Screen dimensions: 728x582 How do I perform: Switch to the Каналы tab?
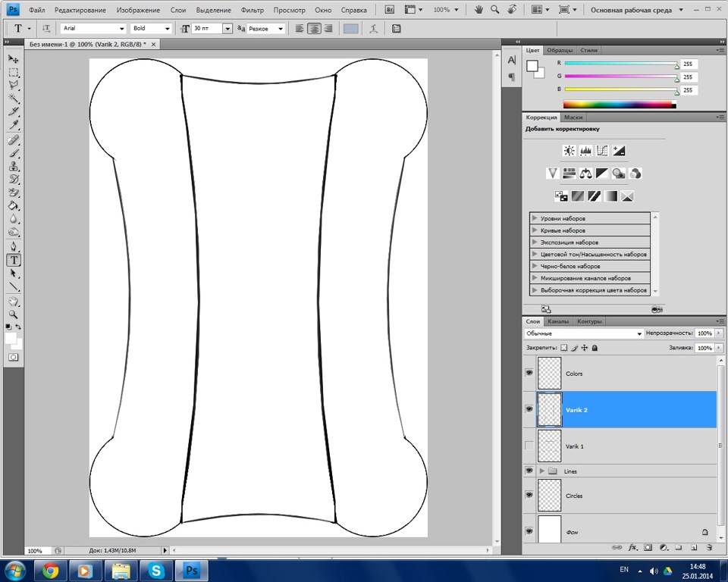[557, 321]
